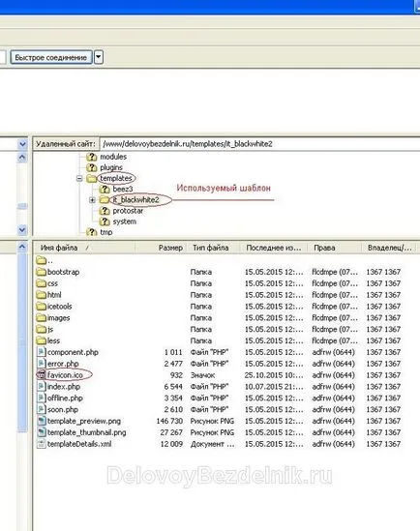Open the bootstrap folder icon
This screenshot has height=531, width=420.
[41, 272]
